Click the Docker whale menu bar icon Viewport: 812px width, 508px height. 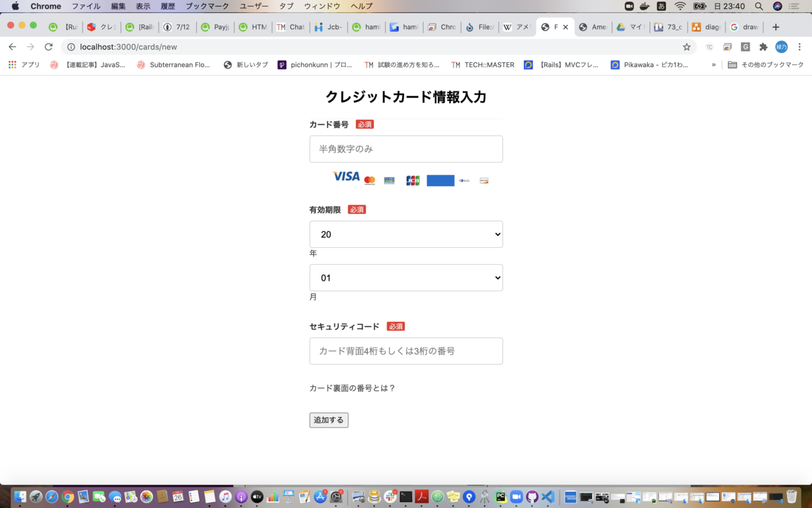pos(644,6)
